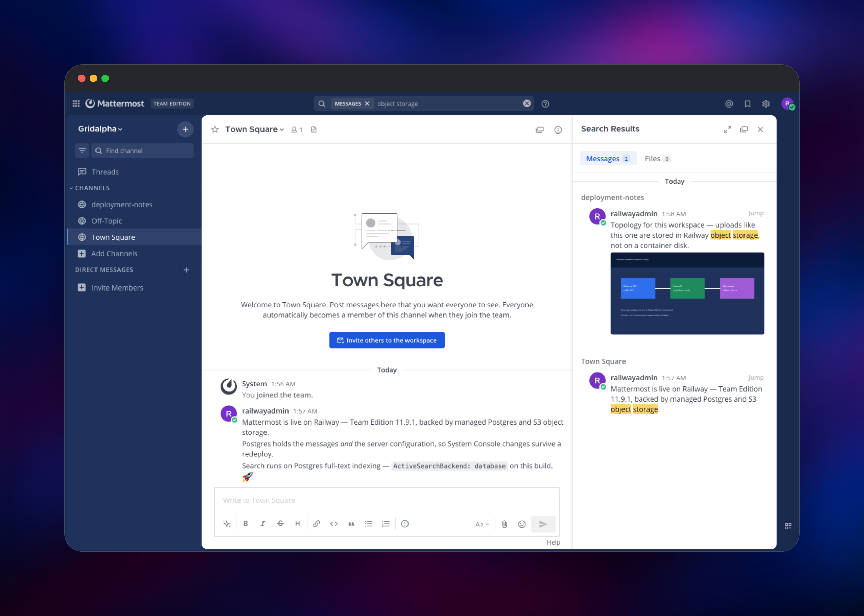This screenshot has height=616, width=864.
Task: Insert a block quote
Action: coord(351,524)
